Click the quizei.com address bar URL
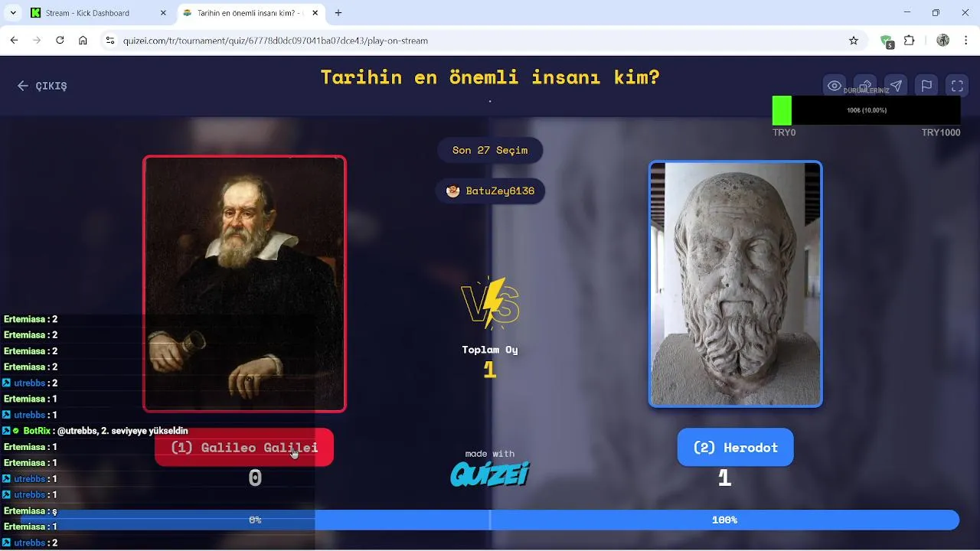This screenshot has height=551, width=980. click(x=276, y=41)
